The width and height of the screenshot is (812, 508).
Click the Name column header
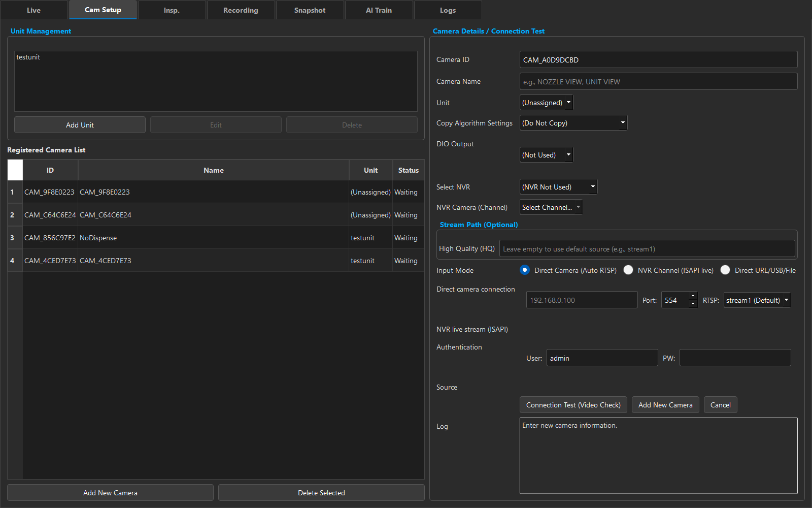click(x=214, y=170)
